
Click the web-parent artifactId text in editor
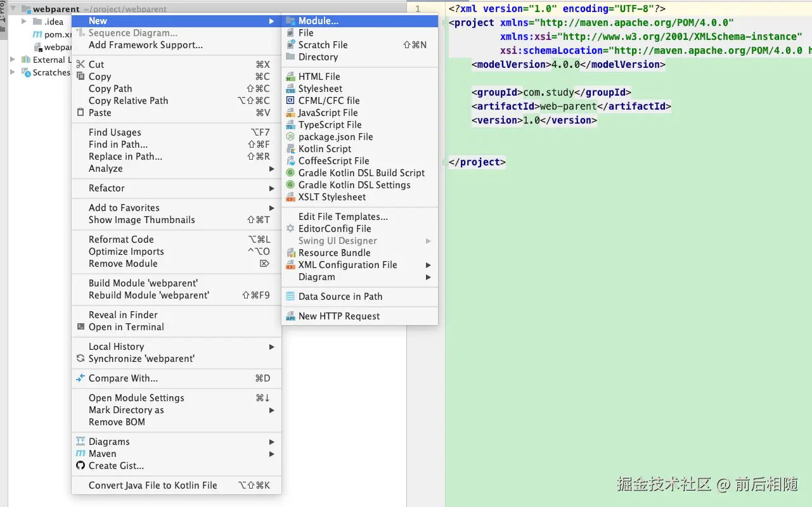568,106
